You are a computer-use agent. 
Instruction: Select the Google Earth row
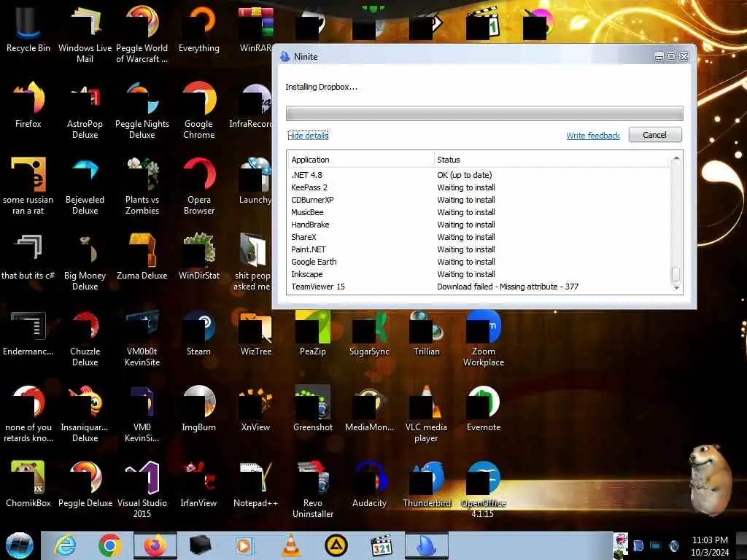479,262
